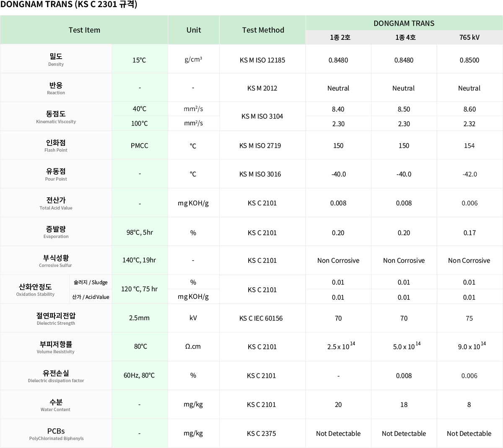Click the 2.5mm condition cell
This screenshot has width=503, height=448.
(140, 318)
